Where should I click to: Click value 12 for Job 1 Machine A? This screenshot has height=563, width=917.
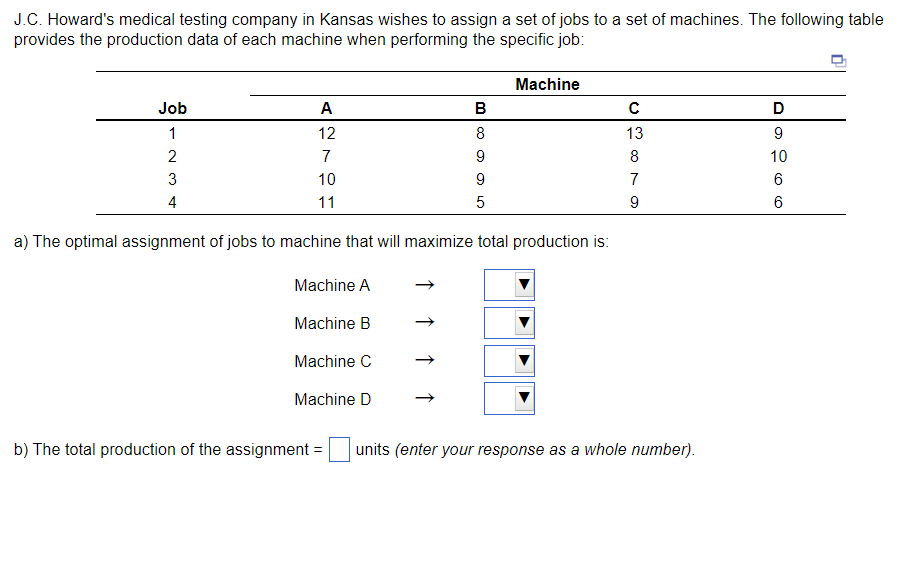(x=326, y=134)
